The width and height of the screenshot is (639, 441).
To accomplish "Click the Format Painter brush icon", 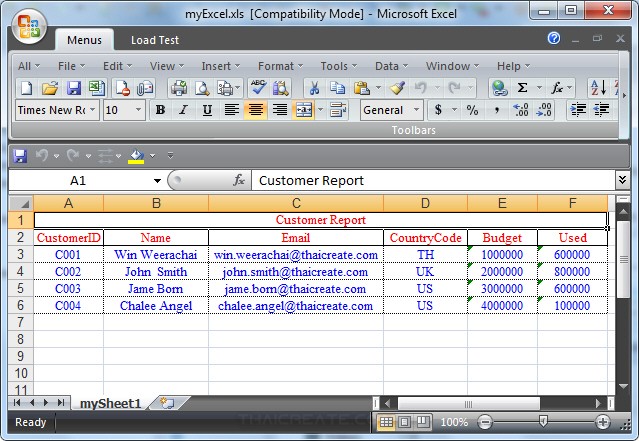I will point(398,88).
